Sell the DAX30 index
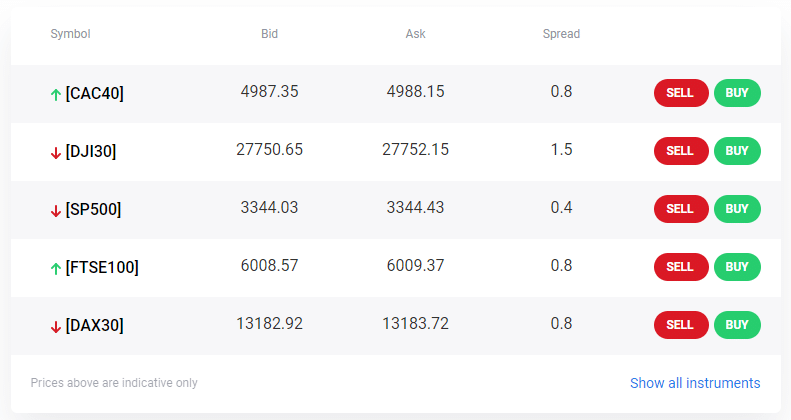This screenshot has width=791, height=420. point(681,325)
